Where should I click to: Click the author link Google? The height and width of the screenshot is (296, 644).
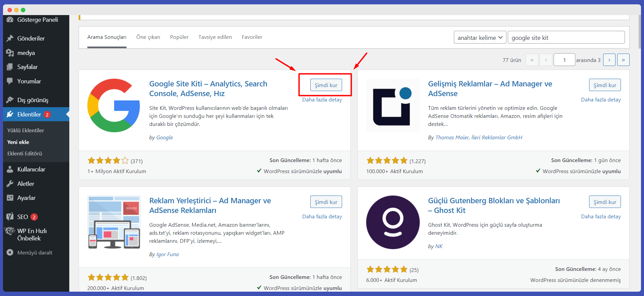(x=165, y=138)
